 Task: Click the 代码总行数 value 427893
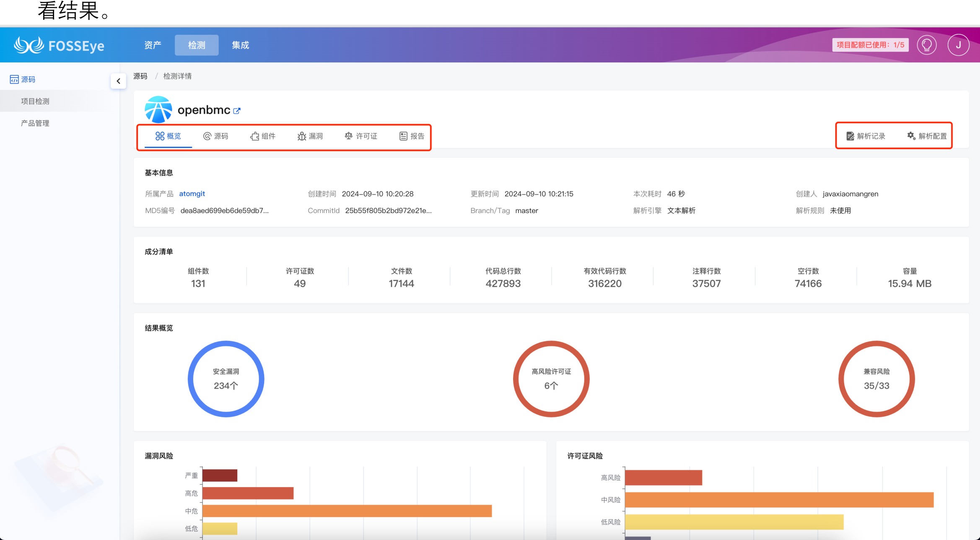tap(503, 284)
